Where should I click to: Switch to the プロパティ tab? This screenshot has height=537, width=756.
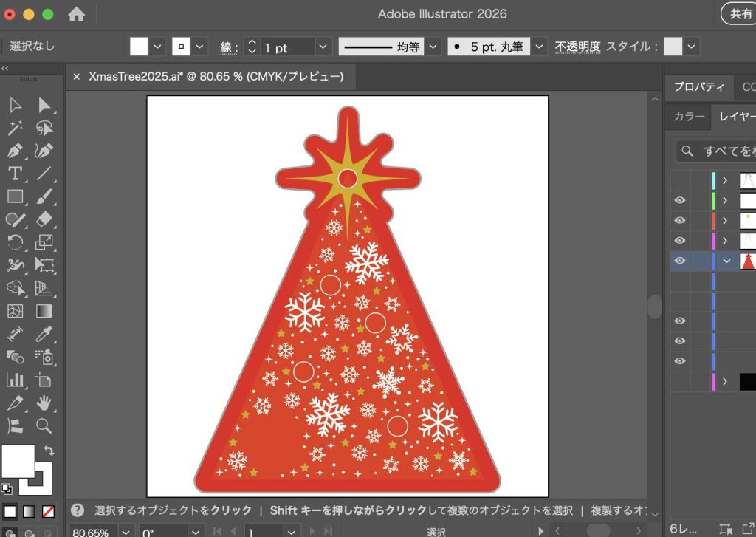698,87
